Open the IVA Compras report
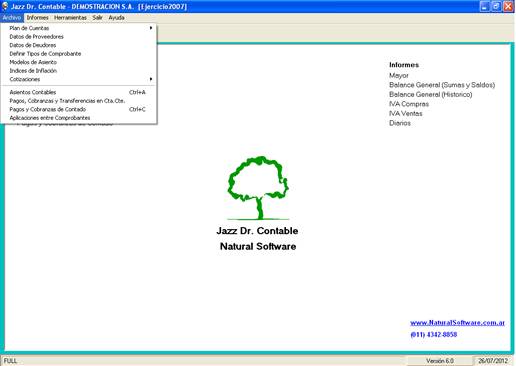 tap(409, 104)
